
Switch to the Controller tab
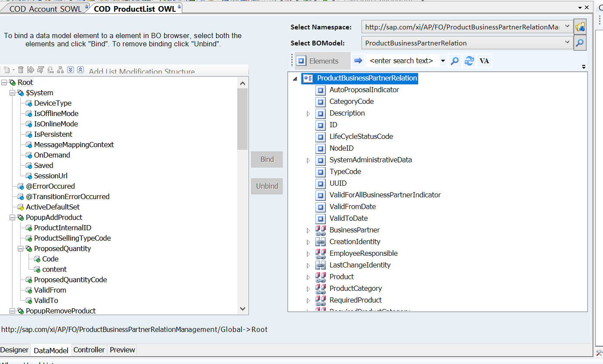point(89,350)
